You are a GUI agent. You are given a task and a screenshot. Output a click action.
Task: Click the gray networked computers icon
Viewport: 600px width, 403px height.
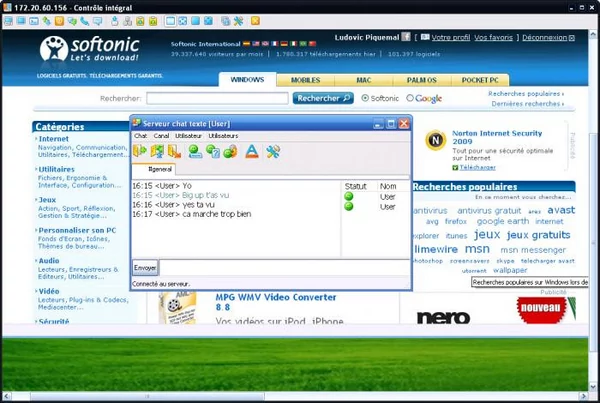point(127,21)
